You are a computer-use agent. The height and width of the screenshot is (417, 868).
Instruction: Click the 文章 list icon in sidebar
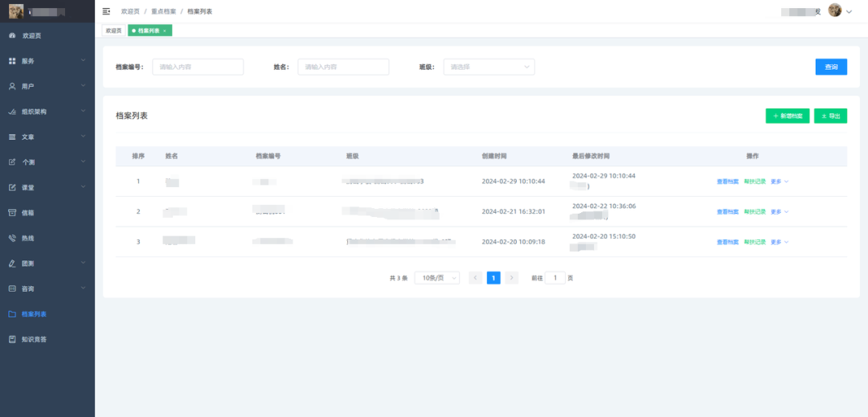tap(12, 137)
